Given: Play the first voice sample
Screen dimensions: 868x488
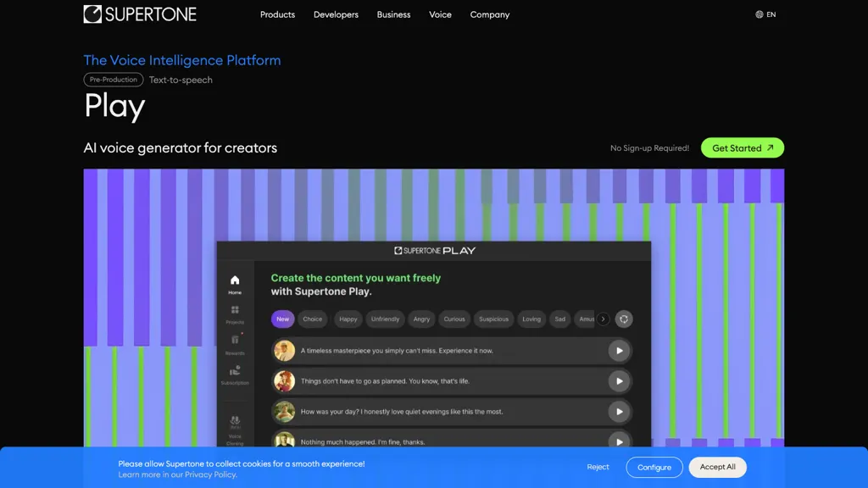Looking at the screenshot, I should (620, 350).
